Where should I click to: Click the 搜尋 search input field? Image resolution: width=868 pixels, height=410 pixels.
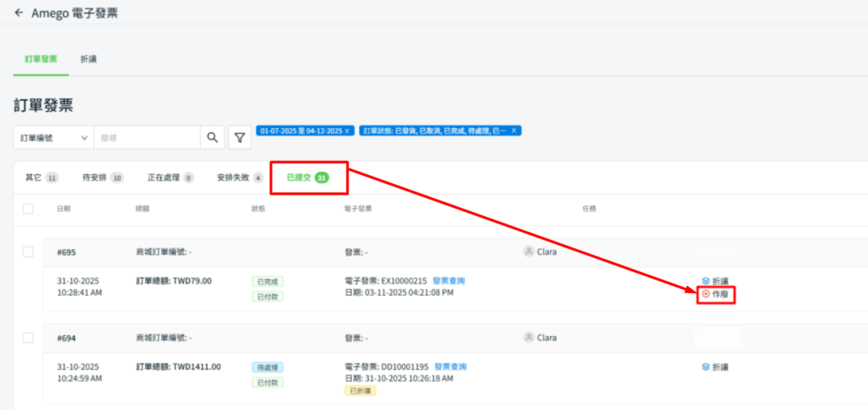tap(148, 138)
